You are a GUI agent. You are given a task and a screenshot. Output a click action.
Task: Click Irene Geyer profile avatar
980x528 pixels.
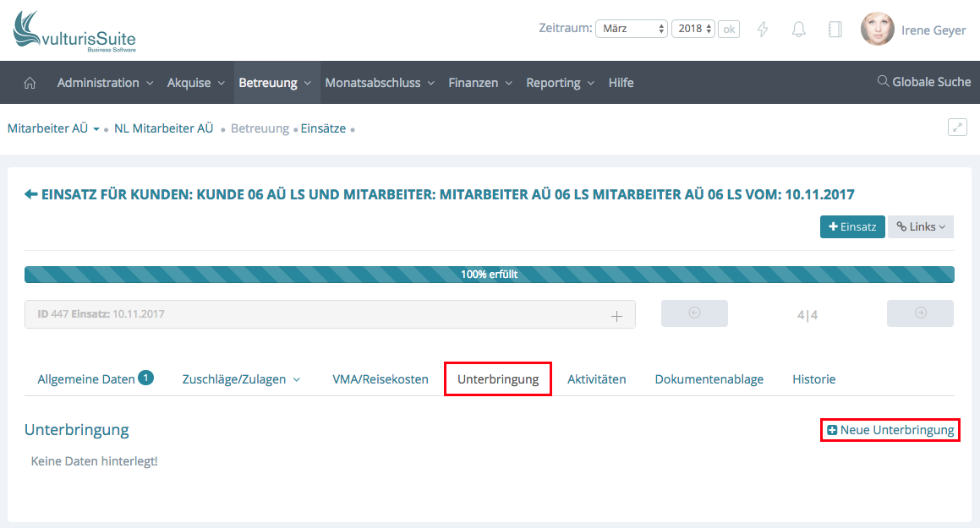pos(877,30)
